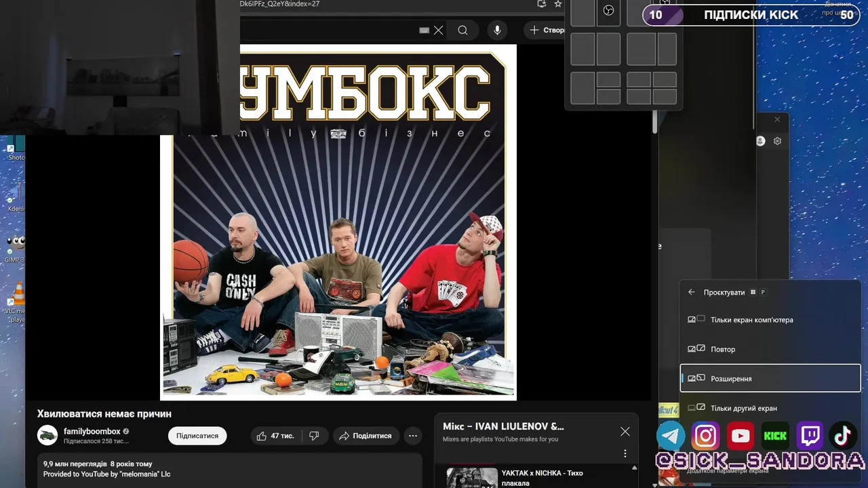Click the install-app icon in address bar
The image size is (868, 488).
pos(541,4)
